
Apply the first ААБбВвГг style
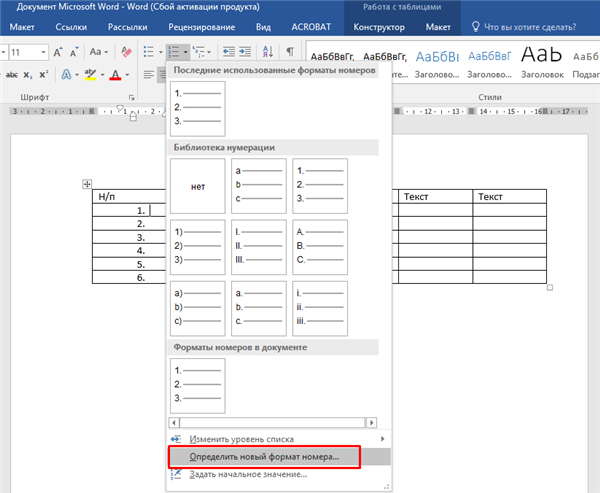[332, 57]
